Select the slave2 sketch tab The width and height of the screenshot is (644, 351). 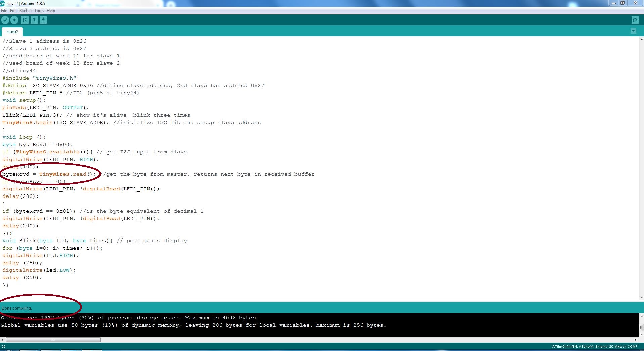click(x=12, y=32)
